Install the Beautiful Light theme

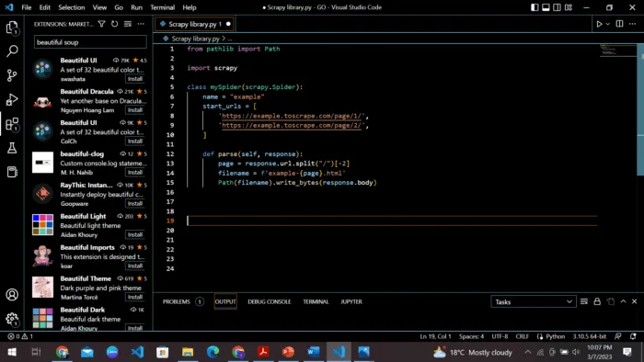(134, 234)
